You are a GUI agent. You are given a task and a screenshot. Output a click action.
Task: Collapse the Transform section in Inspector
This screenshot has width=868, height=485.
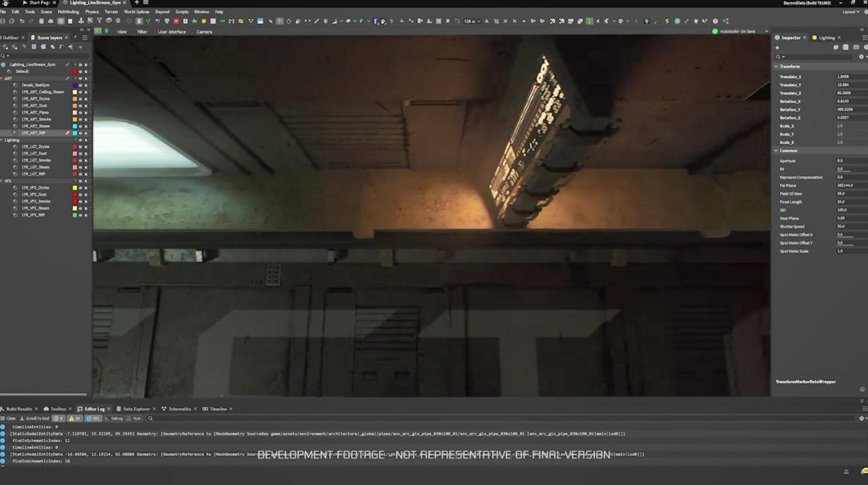[777, 67]
